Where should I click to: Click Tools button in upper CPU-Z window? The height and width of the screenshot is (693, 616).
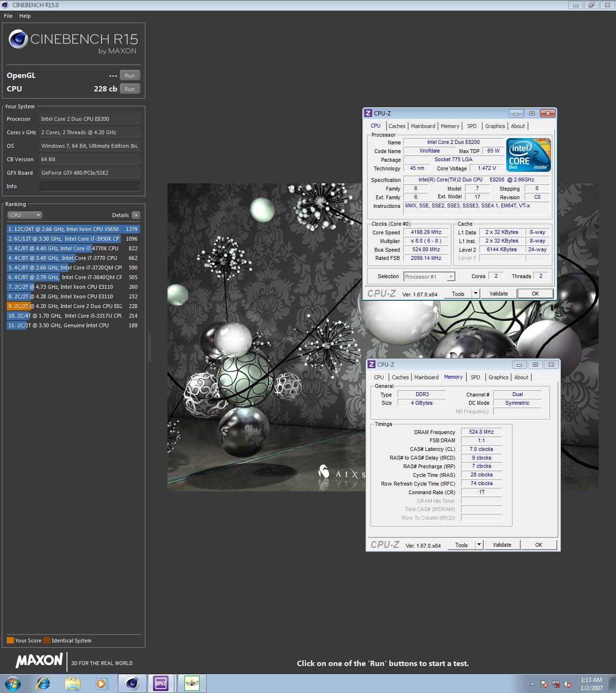coord(458,294)
